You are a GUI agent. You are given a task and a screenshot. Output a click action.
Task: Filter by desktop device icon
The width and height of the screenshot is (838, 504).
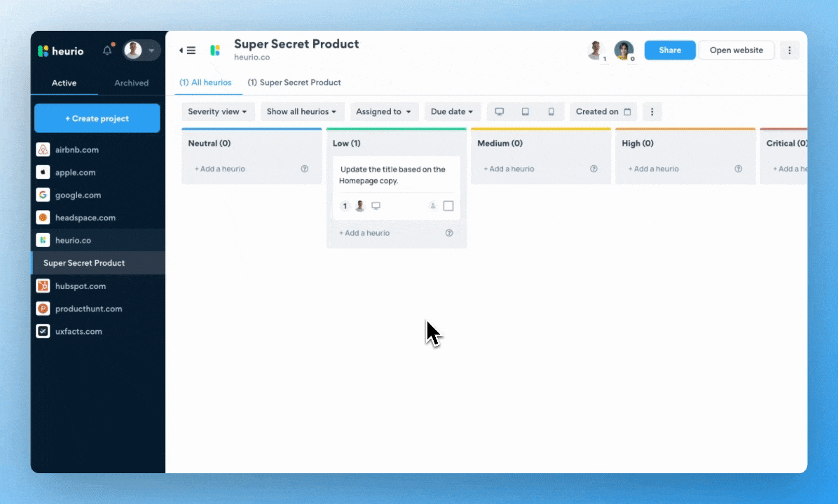coord(500,112)
